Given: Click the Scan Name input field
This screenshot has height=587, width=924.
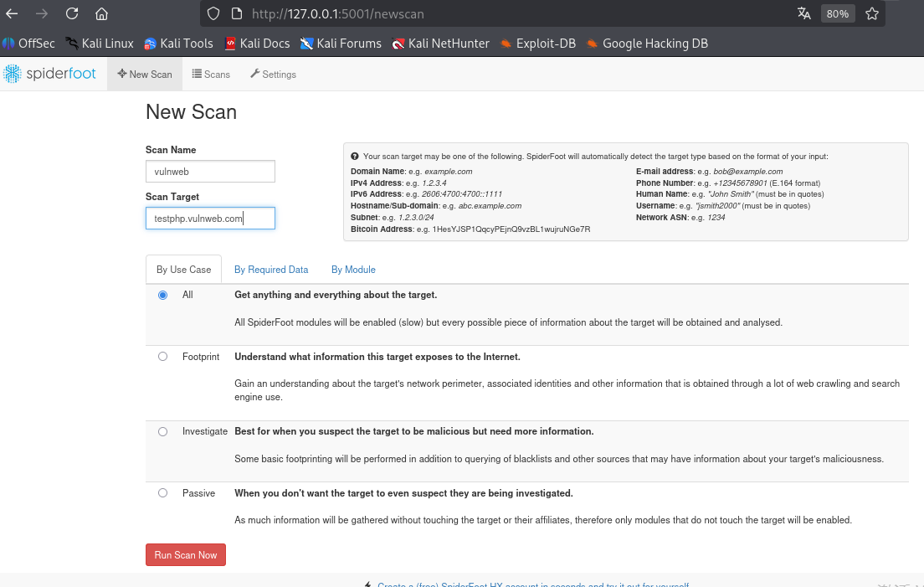Looking at the screenshot, I should tap(210, 172).
